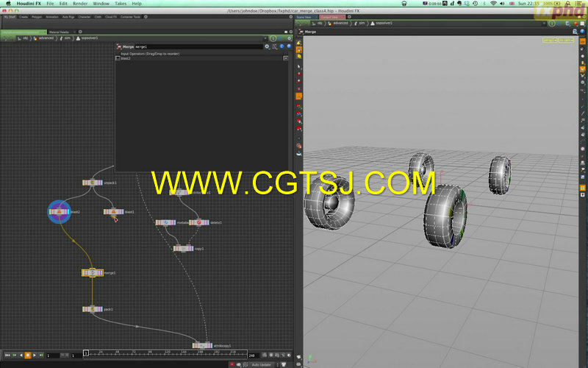Click the volume icon in macOS menu bar
The height and width of the screenshot is (368, 588).
[x=503, y=4]
